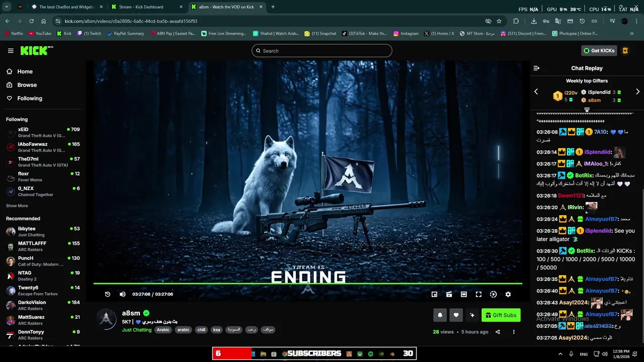Click the Just Chatting category link
The image size is (644, 362).
tap(136, 330)
